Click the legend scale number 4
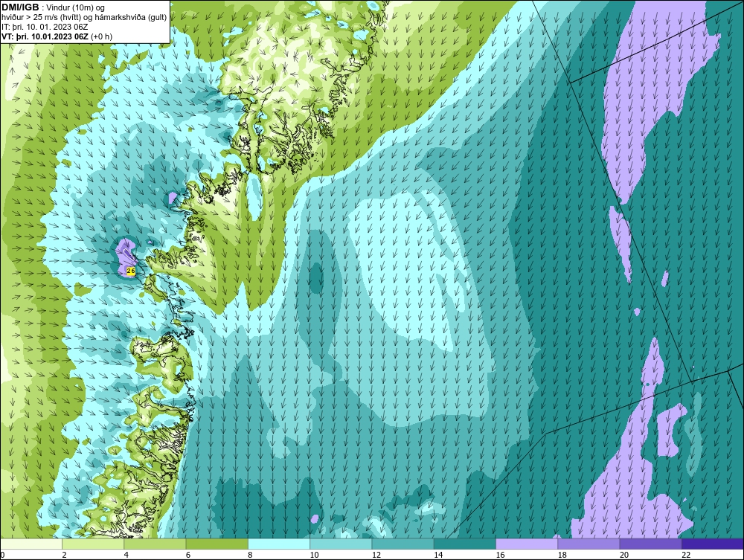 [126, 556]
